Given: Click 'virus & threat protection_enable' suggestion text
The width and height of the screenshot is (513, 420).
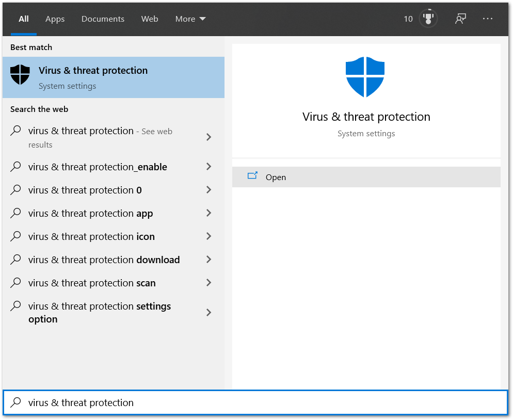Looking at the screenshot, I should coord(98,167).
